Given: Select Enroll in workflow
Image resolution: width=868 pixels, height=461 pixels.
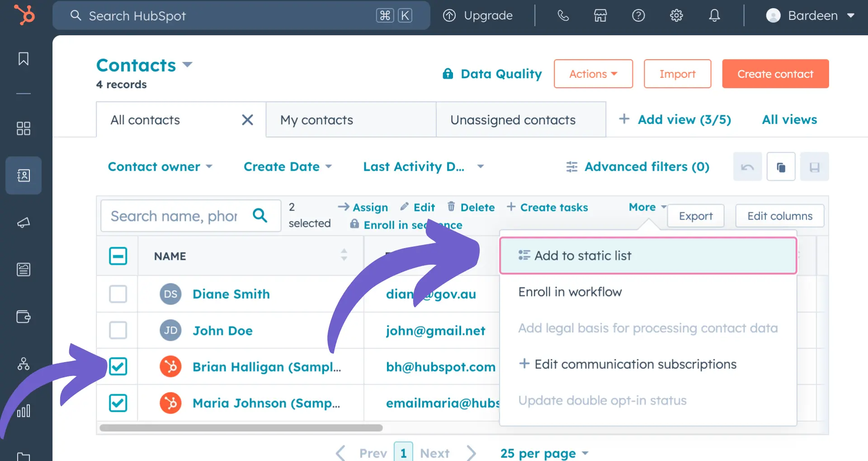Looking at the screenshot, I should tap(648, 292).
